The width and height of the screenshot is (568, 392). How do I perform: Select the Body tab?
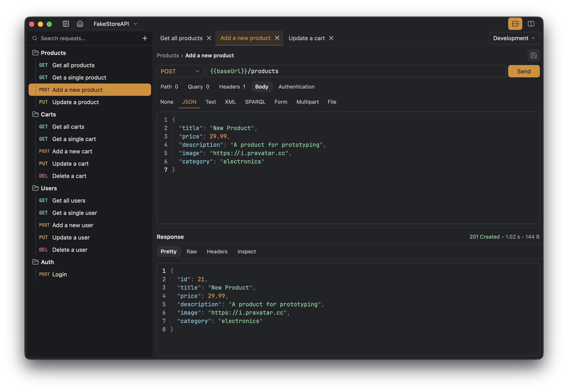click(x=262, y=87)
